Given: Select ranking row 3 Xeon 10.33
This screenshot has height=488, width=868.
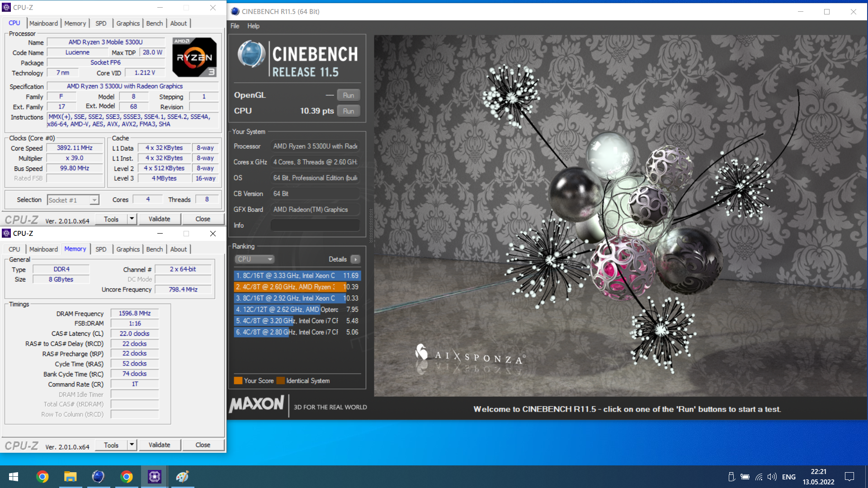Looking at the screenshot, I should [297, 298].
